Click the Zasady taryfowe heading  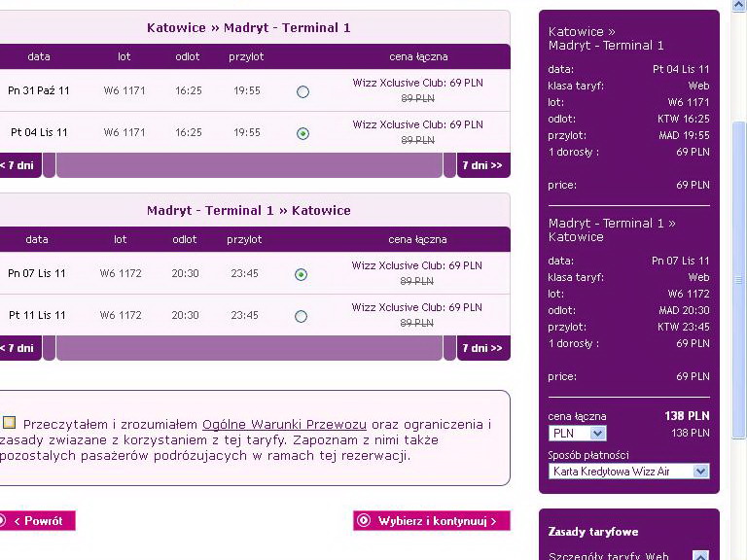[593, 532]
